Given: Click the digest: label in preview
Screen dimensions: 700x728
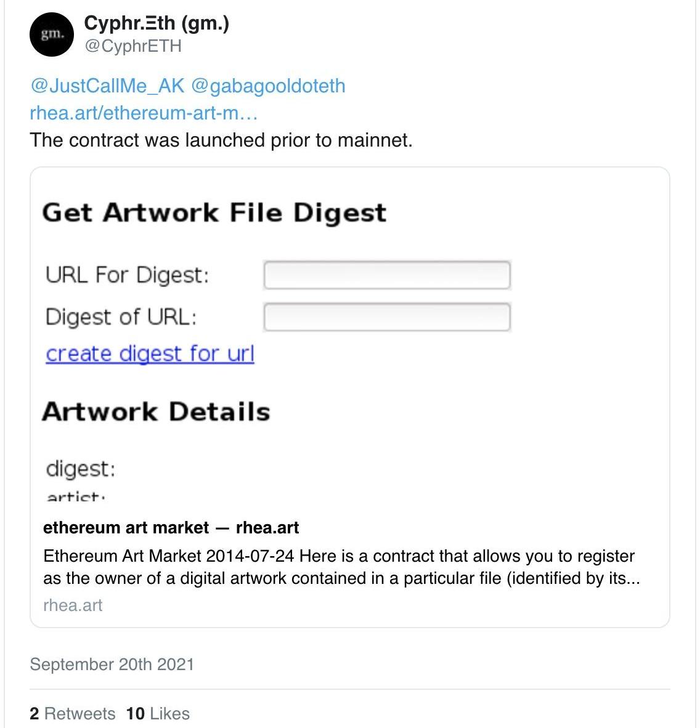Looking at the screenshot, I should [x=80, y=469].
